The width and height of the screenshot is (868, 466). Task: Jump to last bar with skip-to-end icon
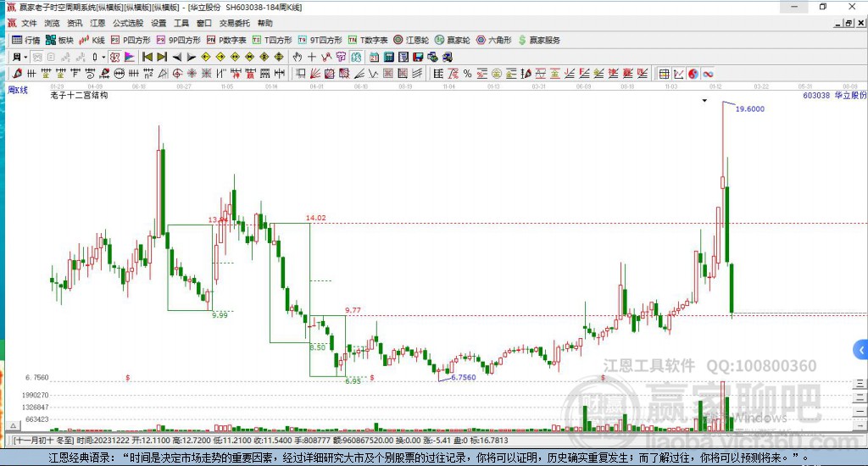[162, 57]
